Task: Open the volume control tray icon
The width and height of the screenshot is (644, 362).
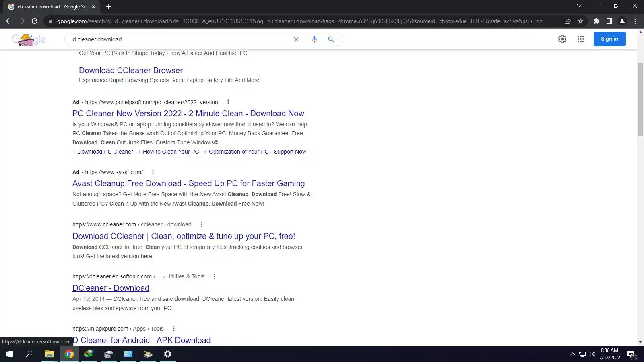Action: point(592,354)
